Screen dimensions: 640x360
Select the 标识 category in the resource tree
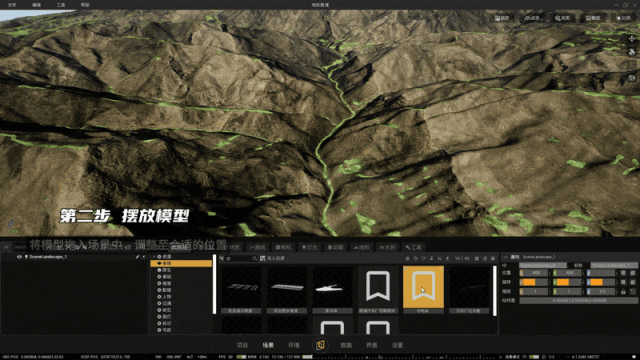pyautogui.click(x=167, y=323)
